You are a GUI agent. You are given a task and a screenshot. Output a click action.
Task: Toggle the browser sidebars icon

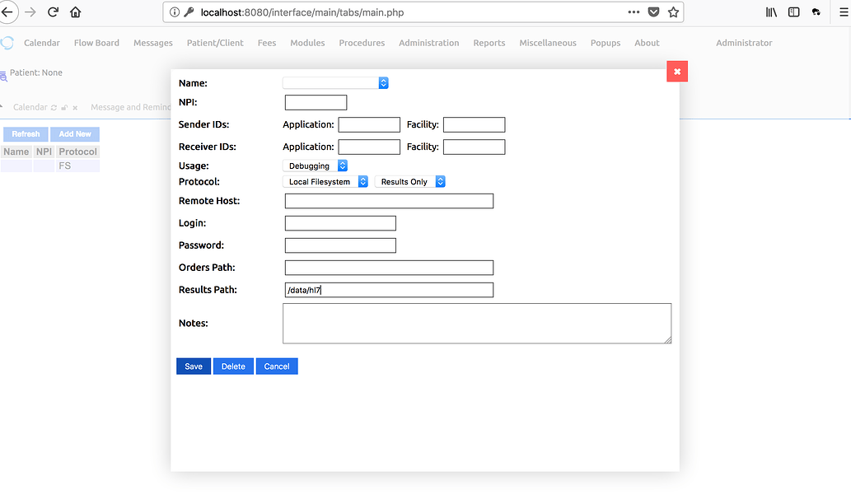[793, 12]
